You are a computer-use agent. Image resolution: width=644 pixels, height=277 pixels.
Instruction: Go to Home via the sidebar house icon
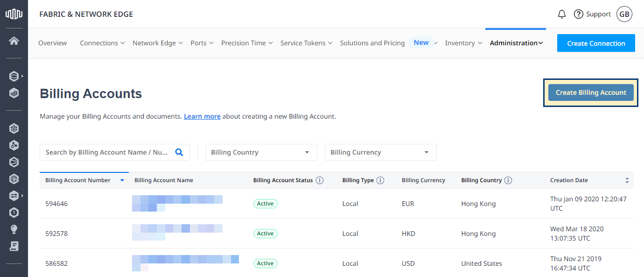[14, 41]
